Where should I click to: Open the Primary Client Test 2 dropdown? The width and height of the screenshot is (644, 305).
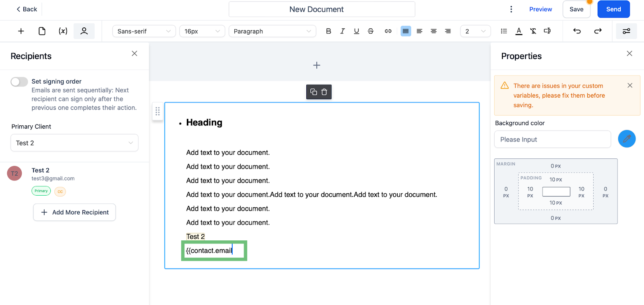pos(74,143)
